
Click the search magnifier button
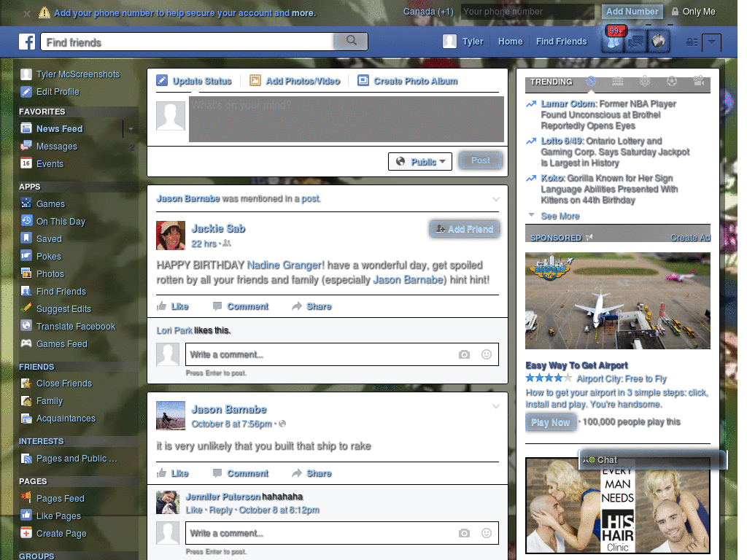pyautogui.click(x=351, y=41)
